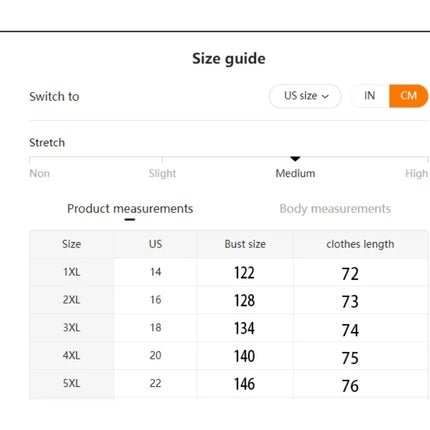Click the Medium stretch label
The height and width of the screenshot is (430, 430).
click(295, 173)
